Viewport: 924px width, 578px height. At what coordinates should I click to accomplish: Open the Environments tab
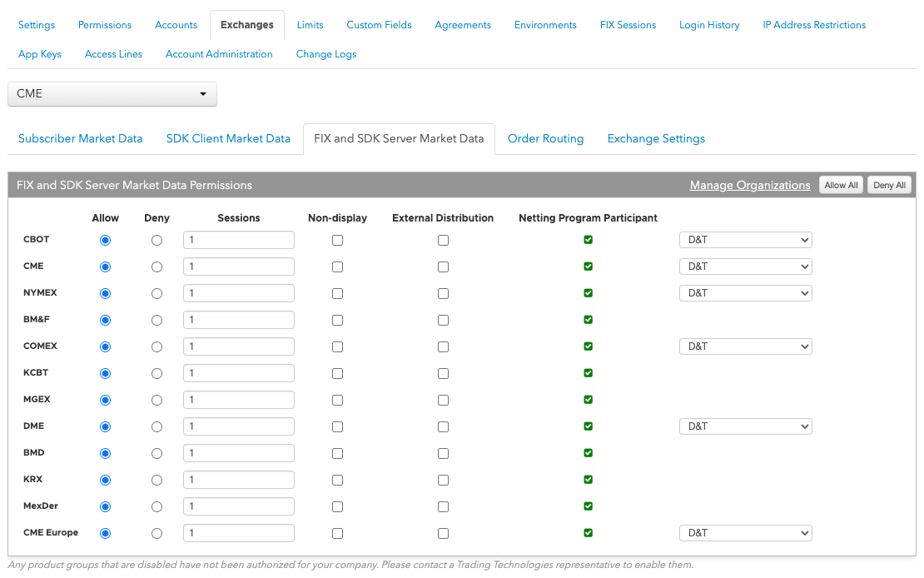[x=545, y=25]
